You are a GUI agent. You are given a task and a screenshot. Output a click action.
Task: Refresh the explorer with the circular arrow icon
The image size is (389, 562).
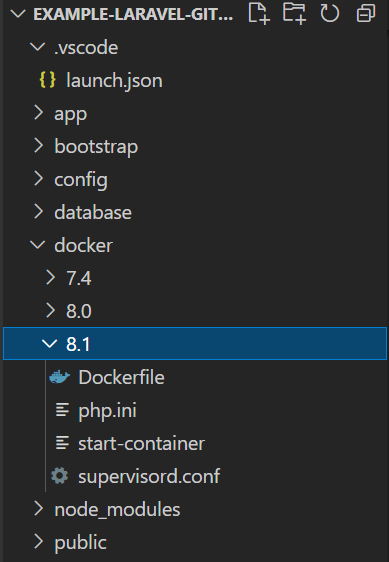pos(329,14)
